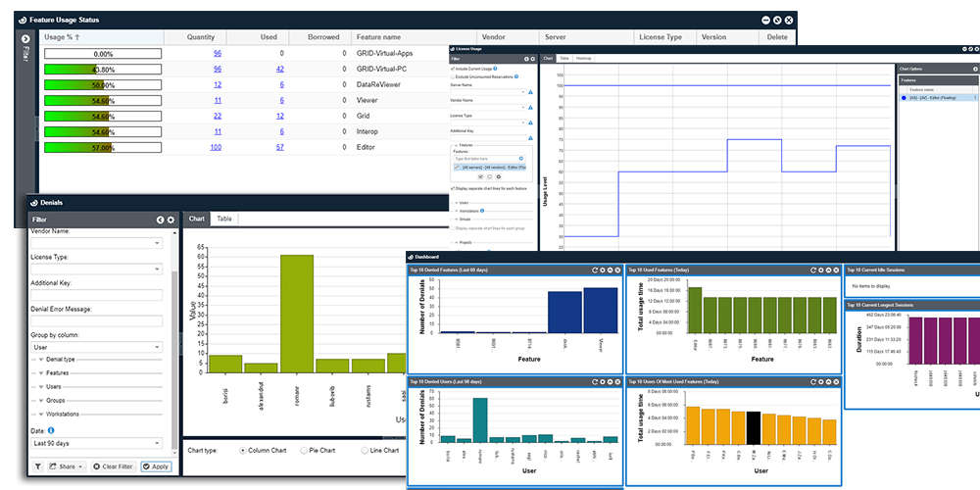980x490 pixels.
Task: Collapse the Denials filter panel with arrow icon
Action: point(160,220)
